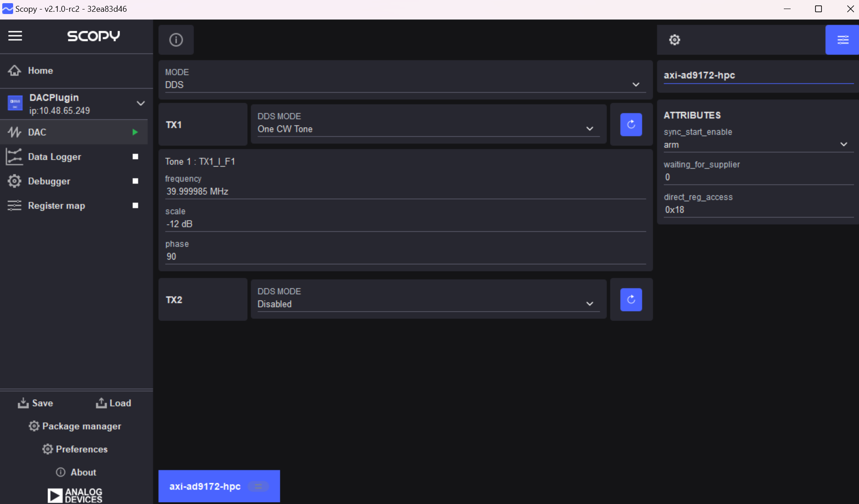Click the About info icon
This screenshot has height=504, width=859.
61,472
